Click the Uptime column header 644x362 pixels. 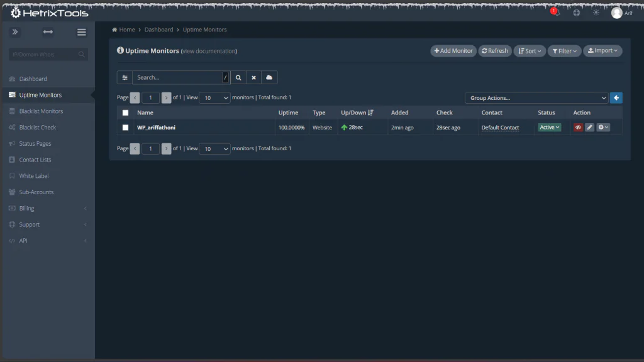pos(288,113)
